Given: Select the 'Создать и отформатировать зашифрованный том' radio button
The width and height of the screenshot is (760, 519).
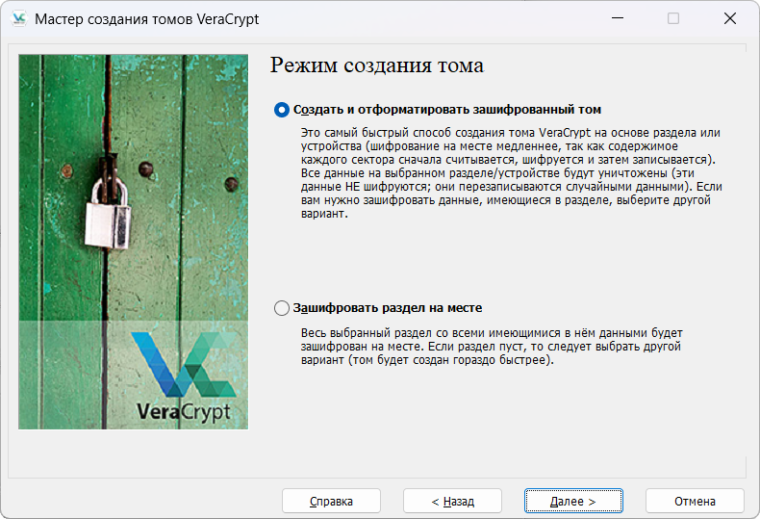Looking at the screenshot, I should coord(282,110).
